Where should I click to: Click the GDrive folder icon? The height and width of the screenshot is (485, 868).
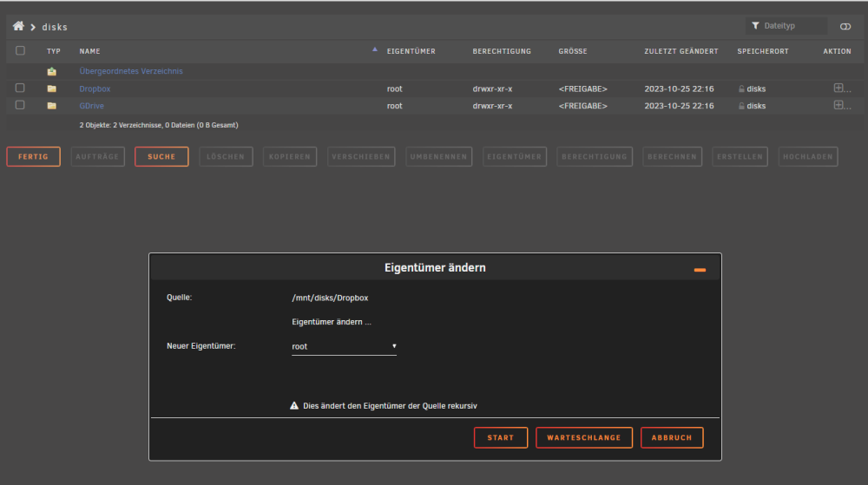[51, 106]
